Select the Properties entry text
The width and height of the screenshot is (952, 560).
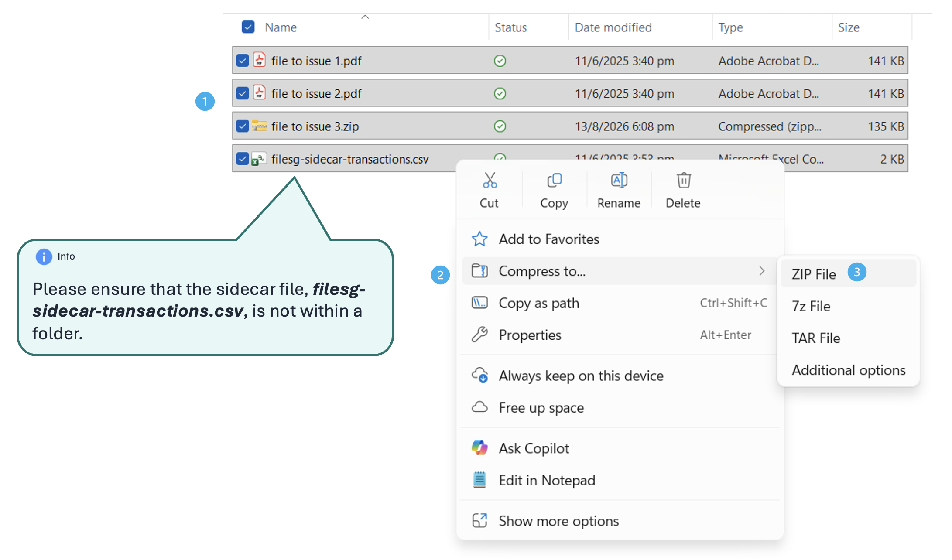point(530,335)
